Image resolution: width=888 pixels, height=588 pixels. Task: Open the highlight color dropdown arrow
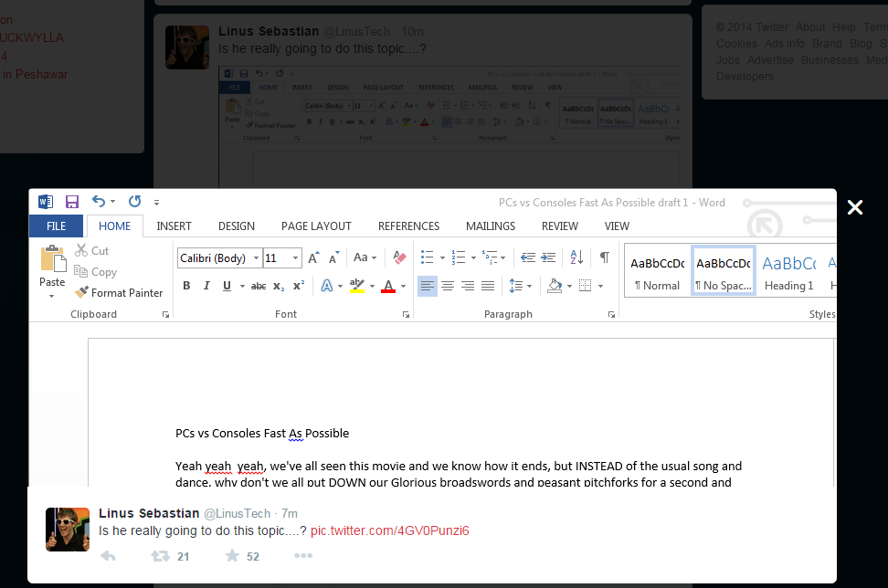click(x=372, y=287)
